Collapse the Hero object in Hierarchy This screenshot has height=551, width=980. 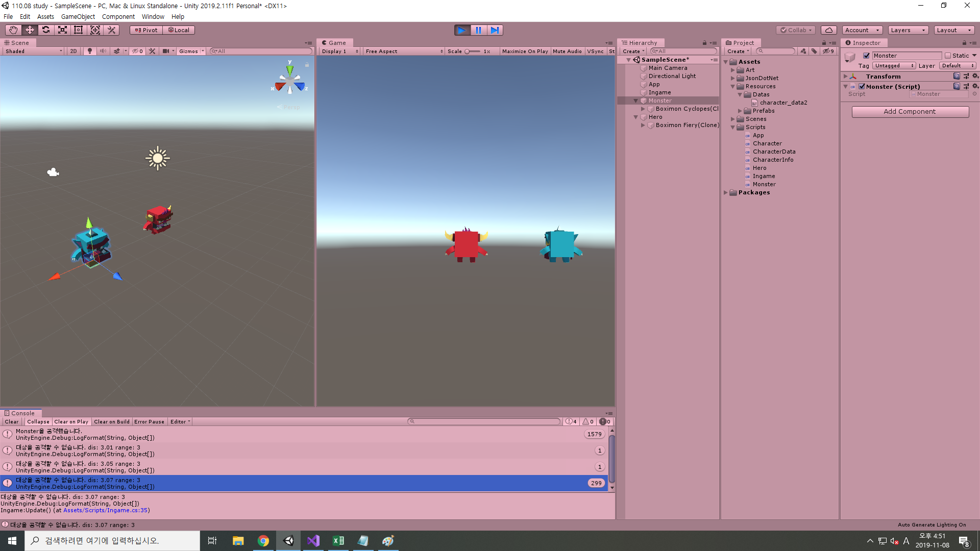(636, 117)
